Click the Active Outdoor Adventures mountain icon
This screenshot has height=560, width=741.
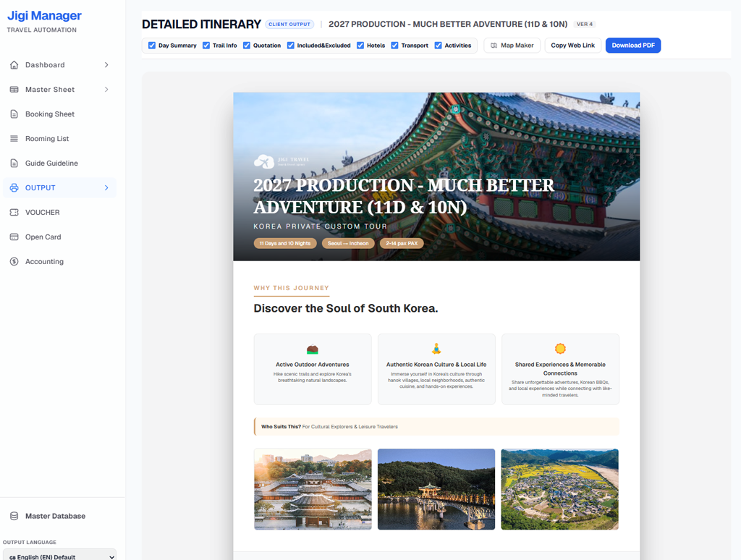[x=313, y=349]
